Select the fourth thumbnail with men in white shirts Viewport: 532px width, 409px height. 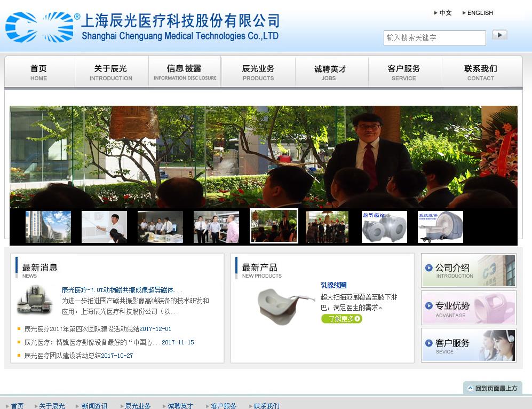(x=216, y=227)
